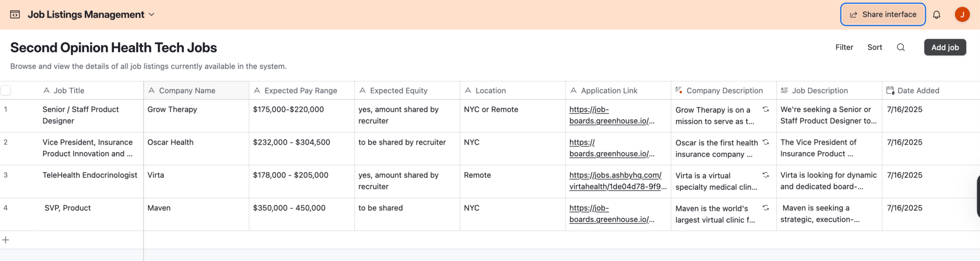Click the Location column header

tap(512, 90)
